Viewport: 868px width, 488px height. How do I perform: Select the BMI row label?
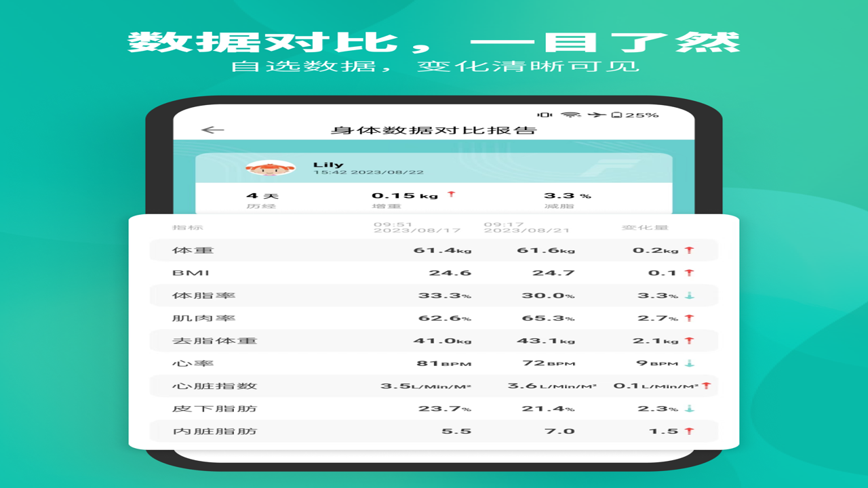[x=191, y=272]
